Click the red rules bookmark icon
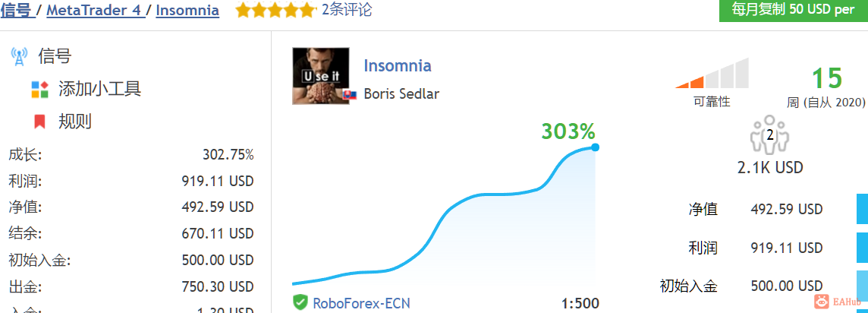Viewport: 868px width, 313px height. pyautogui.click(x=40, y=122)
